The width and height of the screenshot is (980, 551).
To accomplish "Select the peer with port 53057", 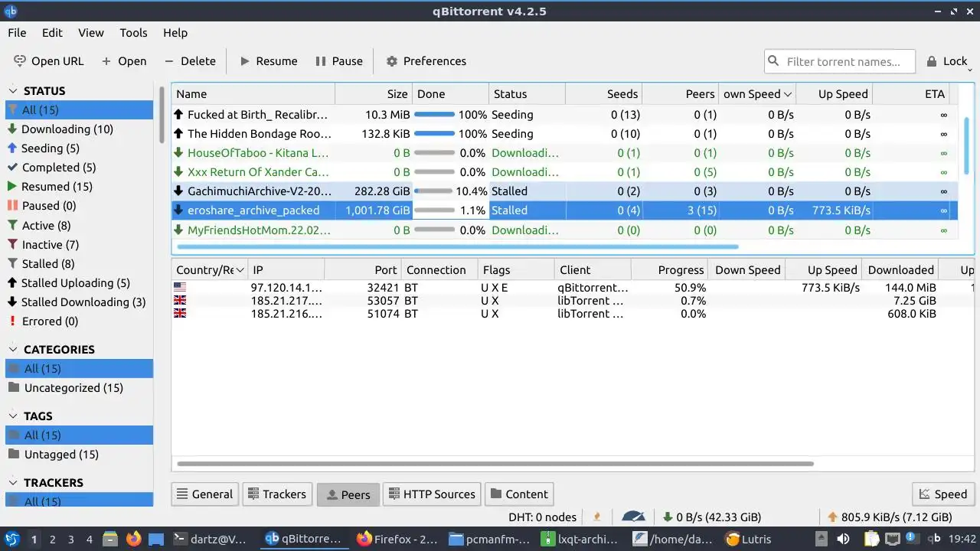I will (573, 301).
